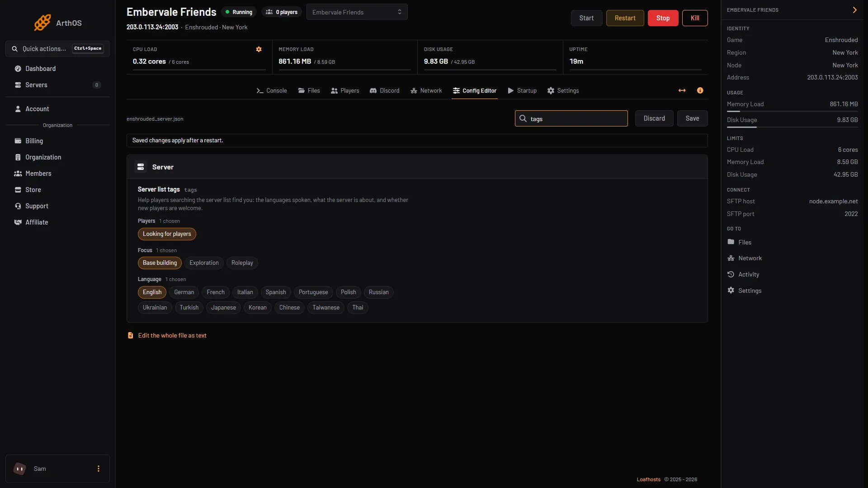Click the Kill button
This screenshot has width=868, height=488.
click(695, 18)
